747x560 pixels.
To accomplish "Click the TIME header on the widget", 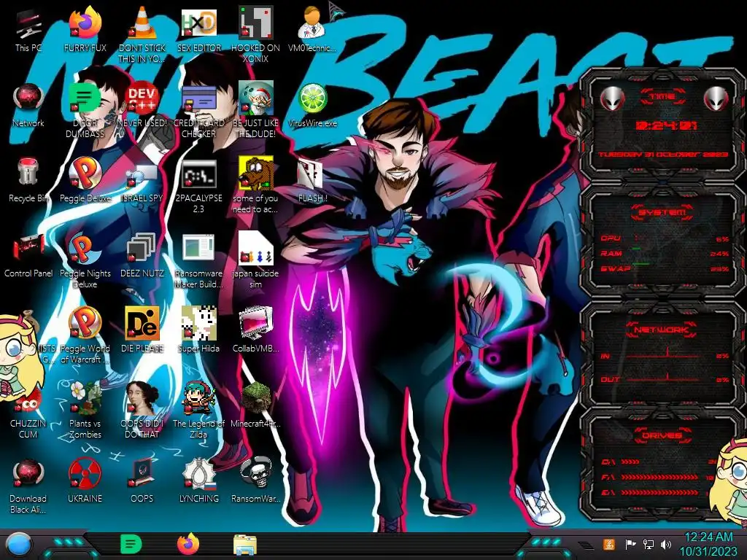I will click(x=662, y=96).
